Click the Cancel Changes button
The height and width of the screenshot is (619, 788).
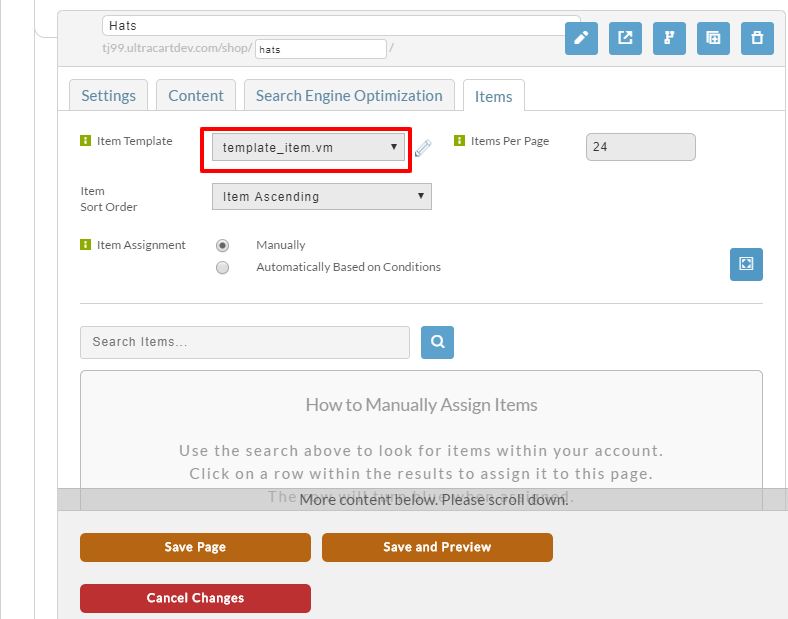pyautogui.click(x=195, y=598)
